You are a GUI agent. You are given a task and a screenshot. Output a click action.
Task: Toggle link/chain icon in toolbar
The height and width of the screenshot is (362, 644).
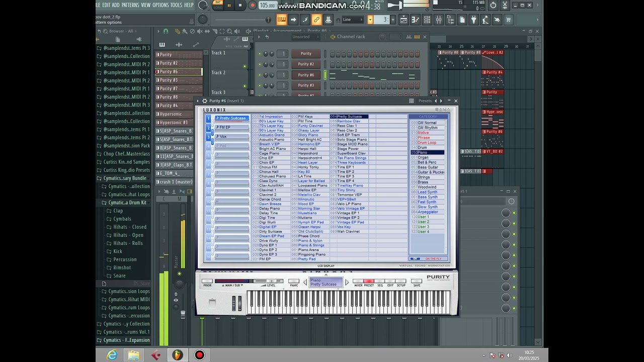tap(316, 20)
